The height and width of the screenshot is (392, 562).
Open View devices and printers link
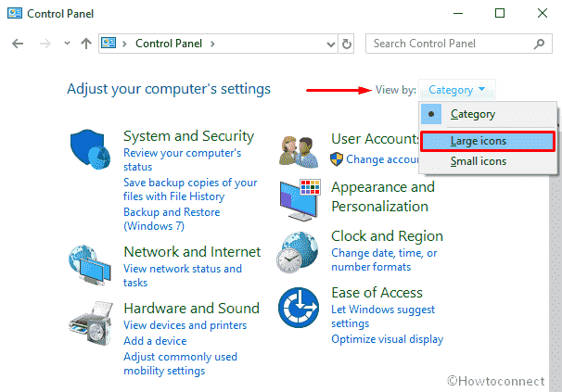pos(185,325)
